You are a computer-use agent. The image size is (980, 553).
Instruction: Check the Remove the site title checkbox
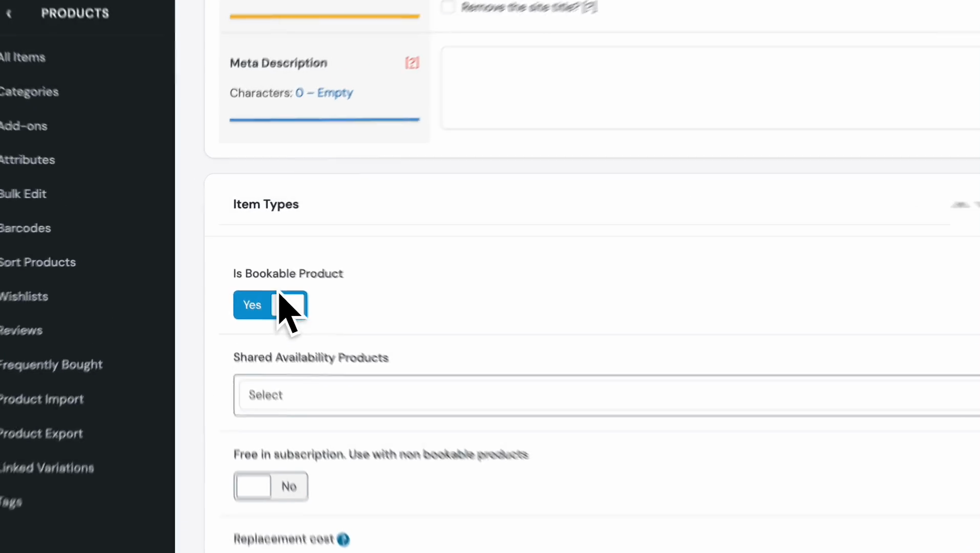(x=448, y=7)
